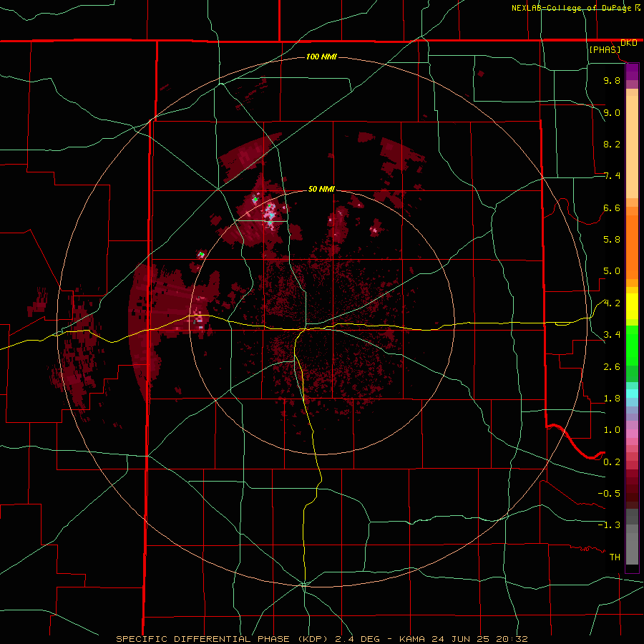Click the 8.2 legend value
The width and height of the screenshot is (644, 644).
(612, 144)
